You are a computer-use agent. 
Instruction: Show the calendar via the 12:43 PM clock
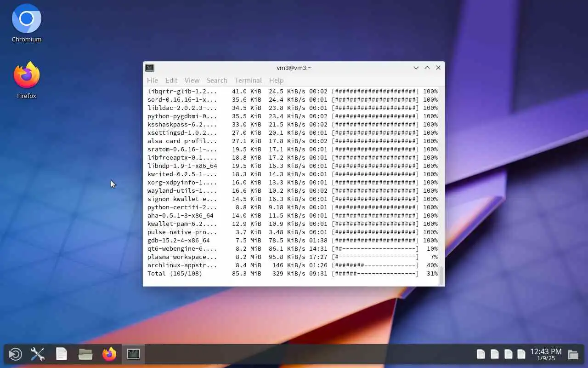click(x=546, y=354)
